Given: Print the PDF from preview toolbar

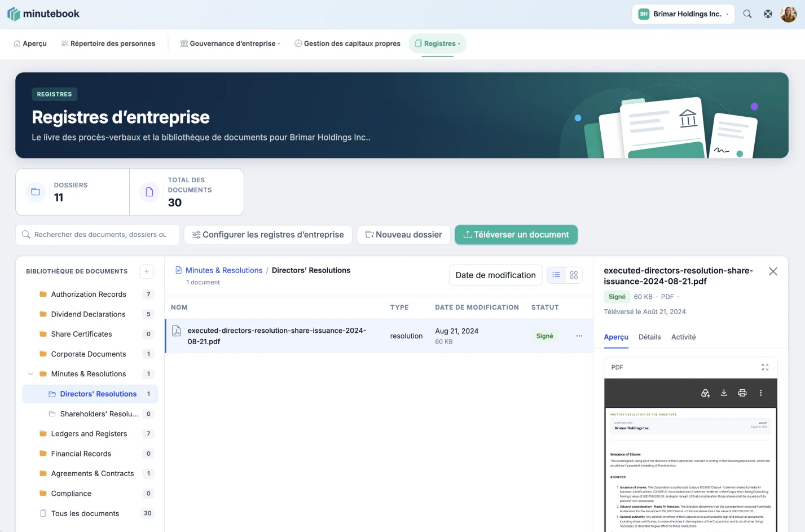Looking at the screenshot, I should (x=742, y=393).
